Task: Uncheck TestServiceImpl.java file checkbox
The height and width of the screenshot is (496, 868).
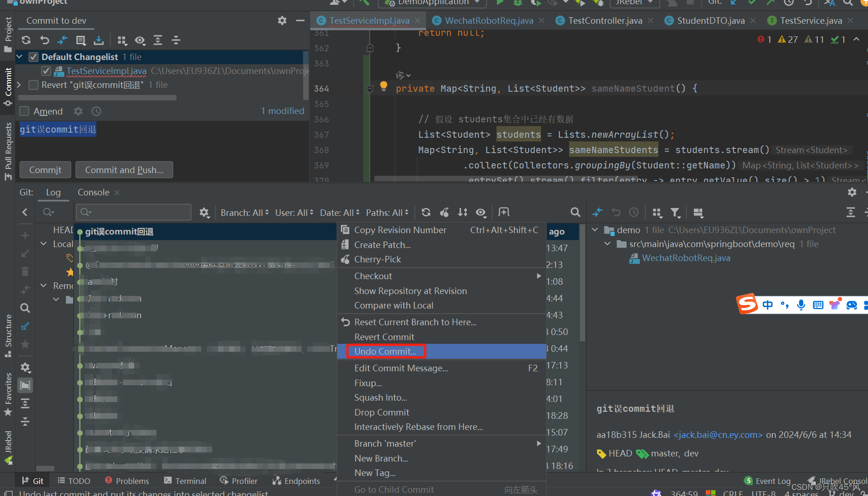Action: point(46,71)
